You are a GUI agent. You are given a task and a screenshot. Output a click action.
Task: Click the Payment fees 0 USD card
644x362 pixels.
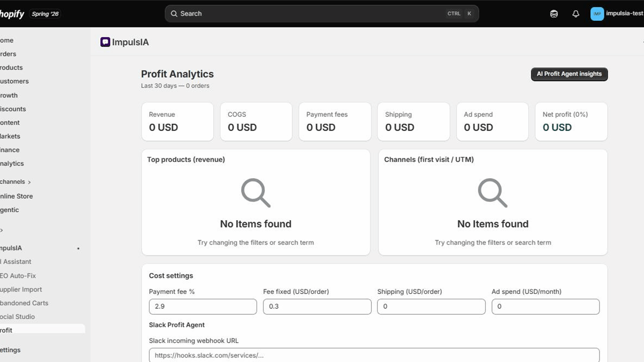click(335, 121)
